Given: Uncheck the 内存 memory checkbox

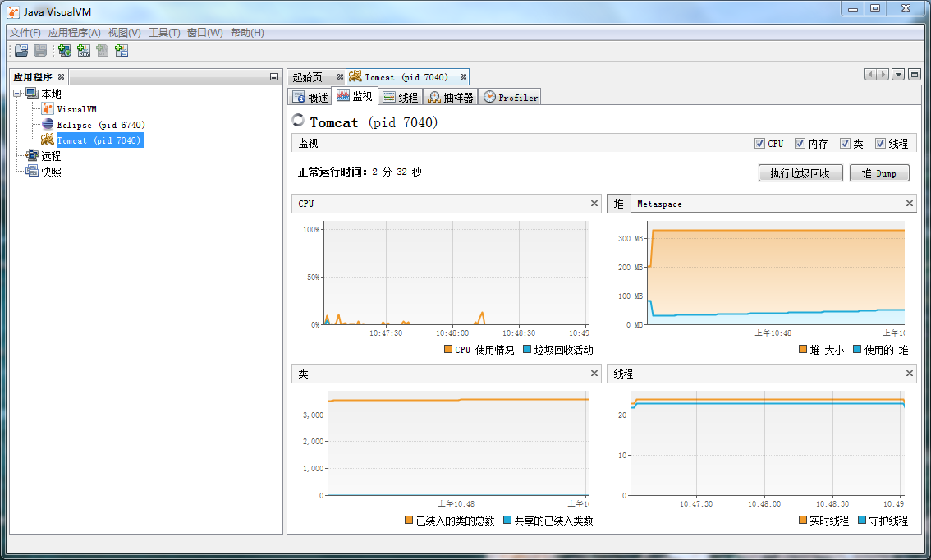Looking at the screenshot, I should (x=800, y=143).
